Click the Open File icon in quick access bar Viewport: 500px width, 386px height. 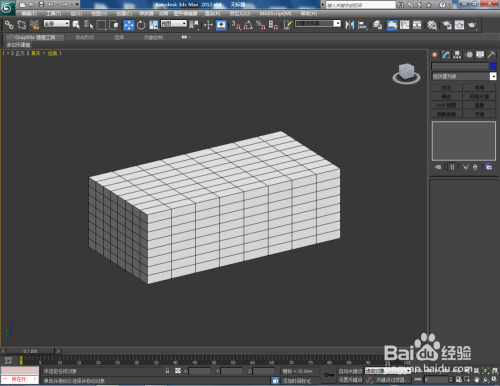32,5
